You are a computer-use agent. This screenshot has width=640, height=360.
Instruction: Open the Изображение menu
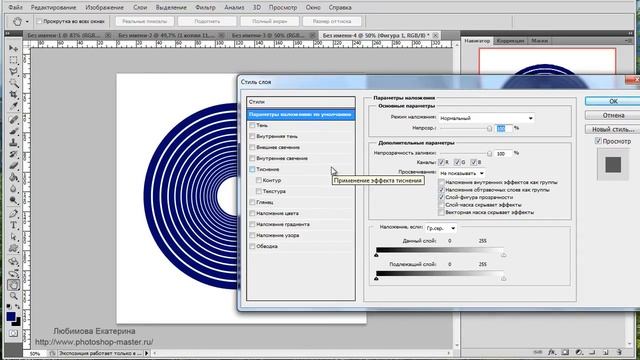104,7
